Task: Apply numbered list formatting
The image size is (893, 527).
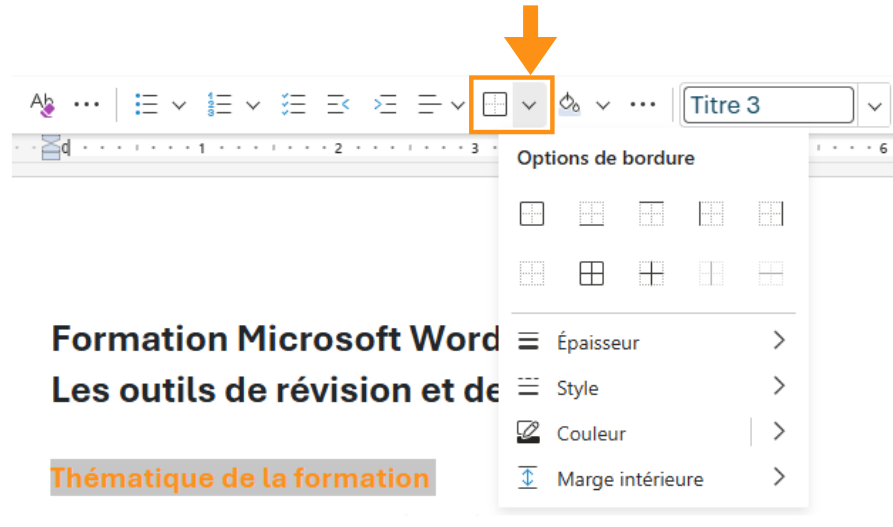Action: (220, 105)
